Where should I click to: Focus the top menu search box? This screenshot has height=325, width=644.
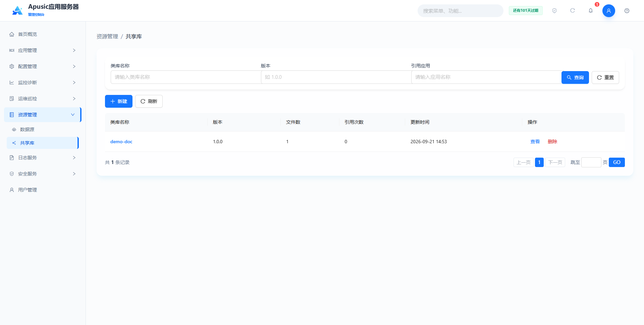click(x=460, y=11)
